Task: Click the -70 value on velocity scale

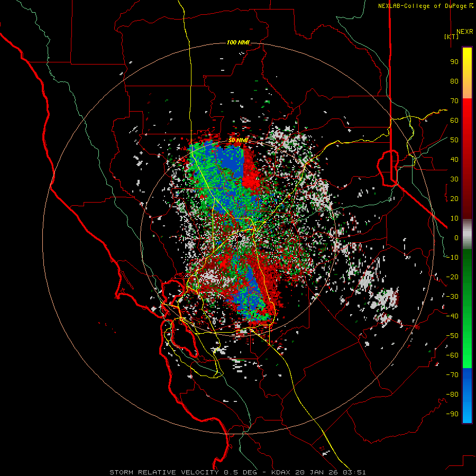Action: tap(452, 374)
